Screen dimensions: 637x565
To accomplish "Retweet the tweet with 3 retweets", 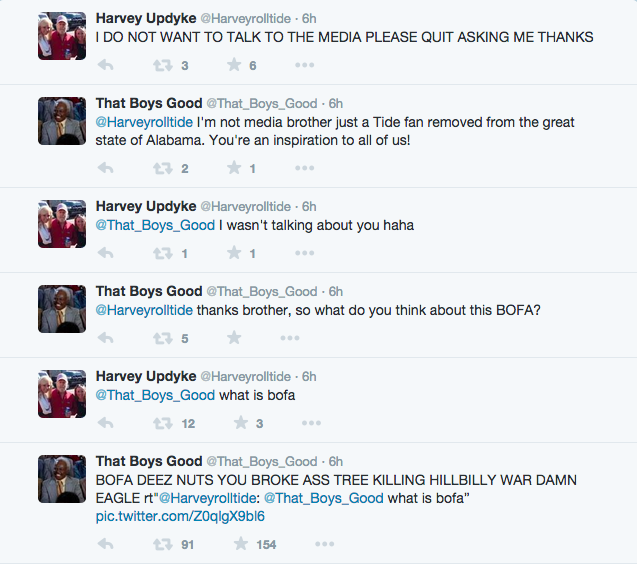I will (163, 65).
